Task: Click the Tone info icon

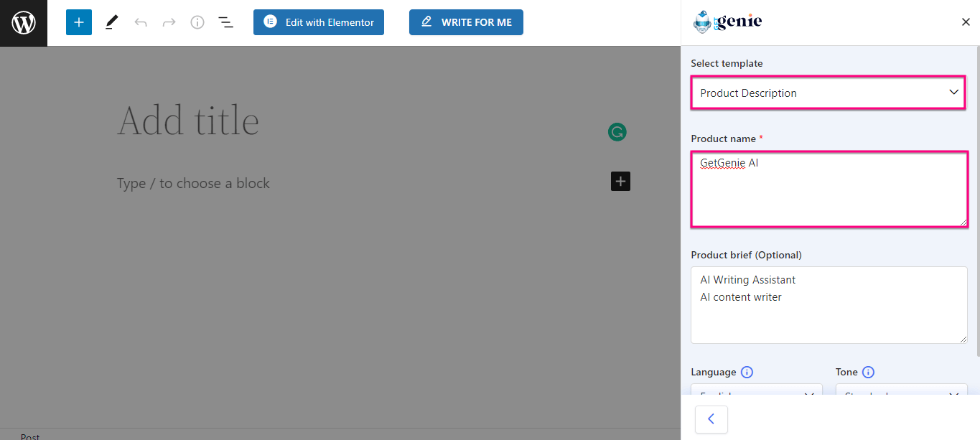Action: click(x=868, y=372)
